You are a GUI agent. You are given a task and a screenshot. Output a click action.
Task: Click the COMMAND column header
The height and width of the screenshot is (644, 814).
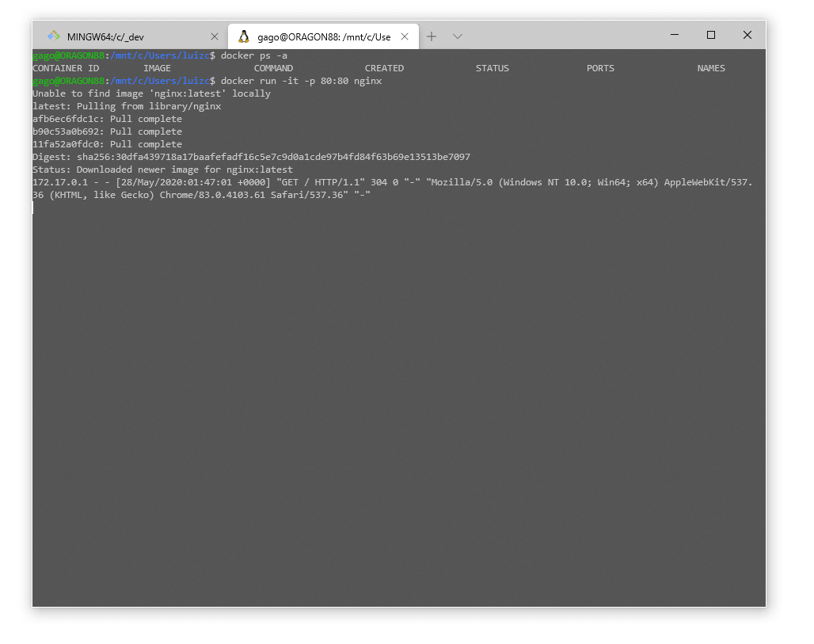click(274, 69)
